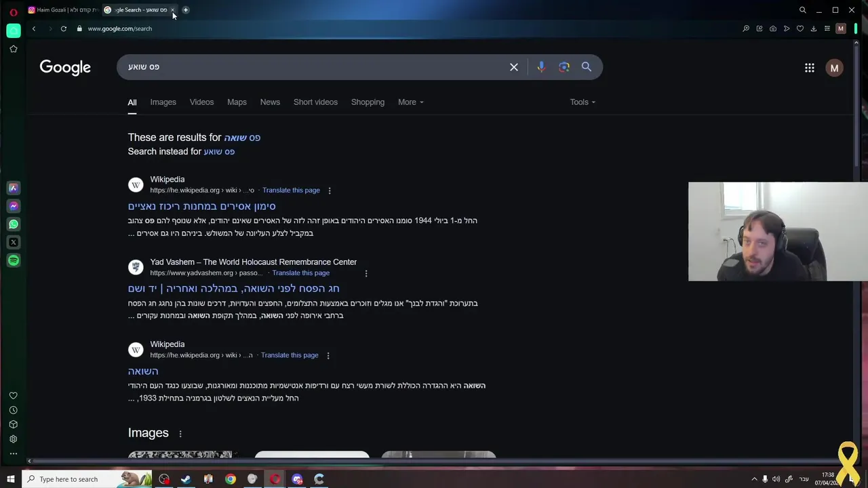Open the Google apps grid
Screen dimensions: 868x488
coord(810,68)
